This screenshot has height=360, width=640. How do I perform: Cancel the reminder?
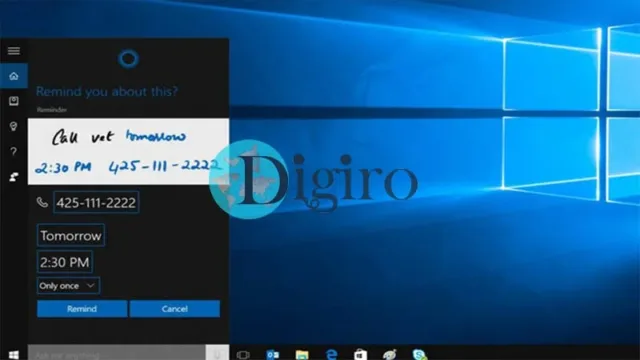point(175,309)
